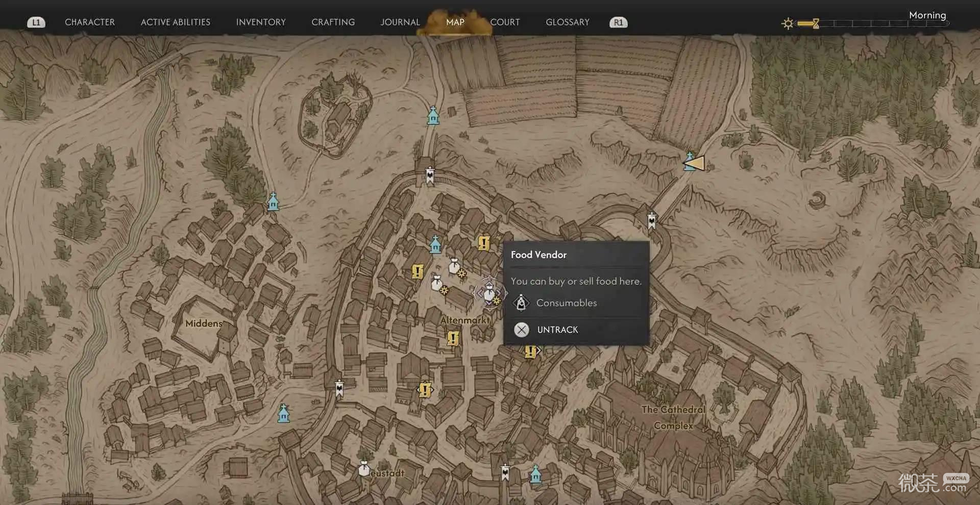Switch to the ACTIVE ABILITIES tab
This screenshot has width=980, height=505.
tap(176, 22)
